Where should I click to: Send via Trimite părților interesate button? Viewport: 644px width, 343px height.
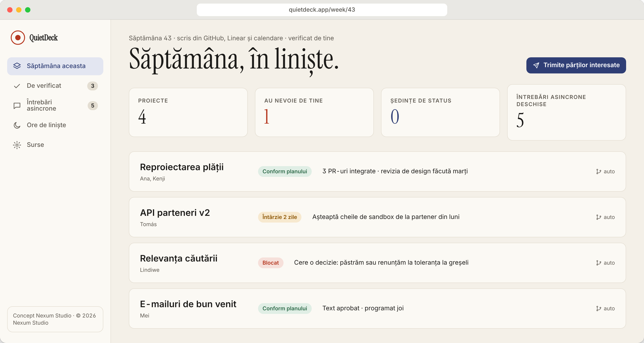(576, 65)
